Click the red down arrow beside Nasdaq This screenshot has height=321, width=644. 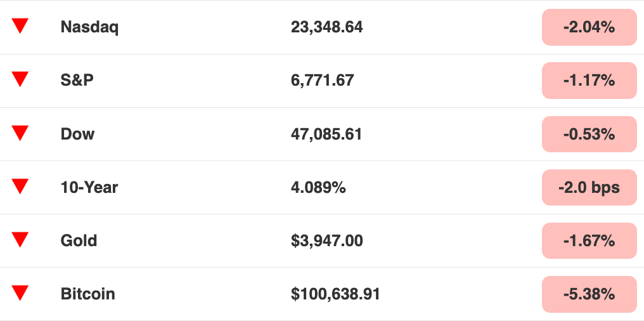(20, 26)
